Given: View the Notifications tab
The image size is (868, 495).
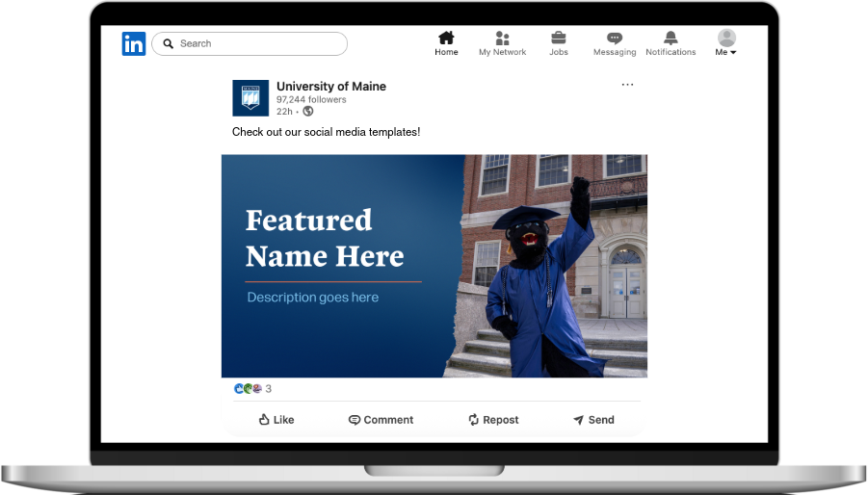Looking at the screenshot, I should tap(671, 43).
